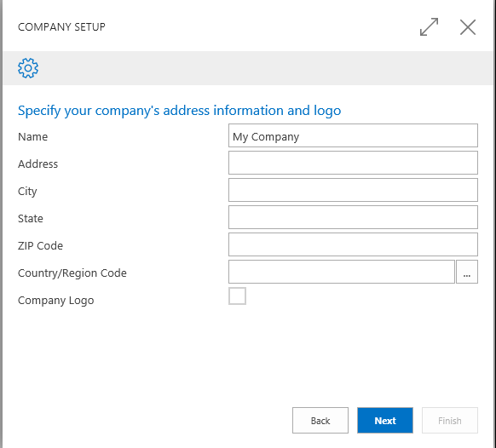
Task: Click the State label text
Action: click(31, 219)
